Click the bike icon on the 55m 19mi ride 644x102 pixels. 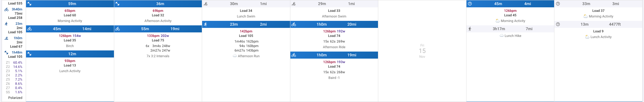pyautogui.click(x=118, y=29)
